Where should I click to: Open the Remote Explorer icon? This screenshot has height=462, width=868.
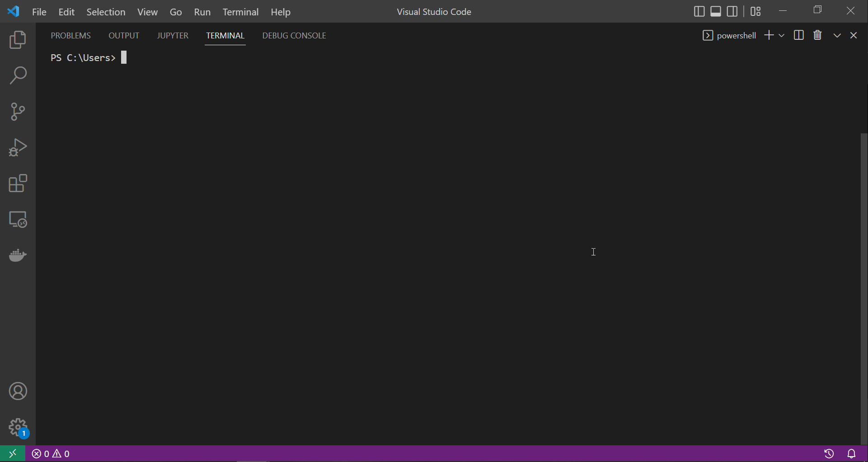point(18,220)
